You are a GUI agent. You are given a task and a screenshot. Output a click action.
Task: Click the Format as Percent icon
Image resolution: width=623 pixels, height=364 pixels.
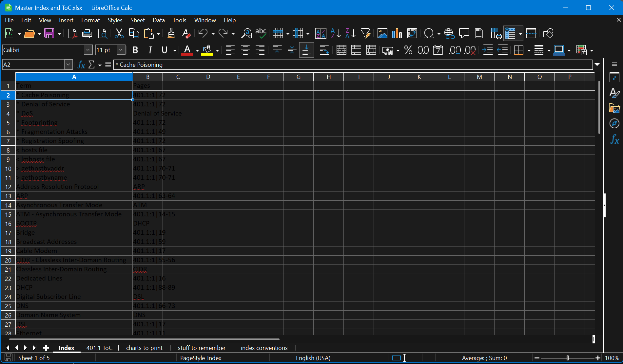coord(408,50)
